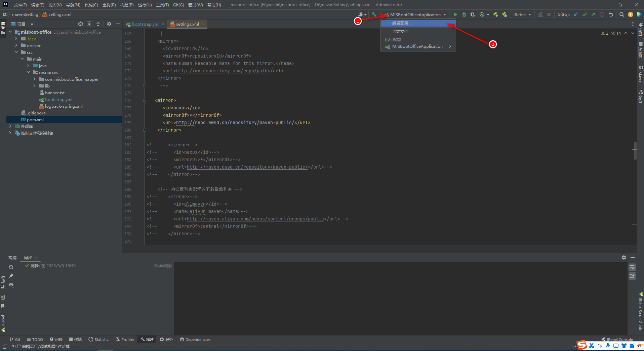
Task: Open editor tabs more options
Action: coord(633,24)
